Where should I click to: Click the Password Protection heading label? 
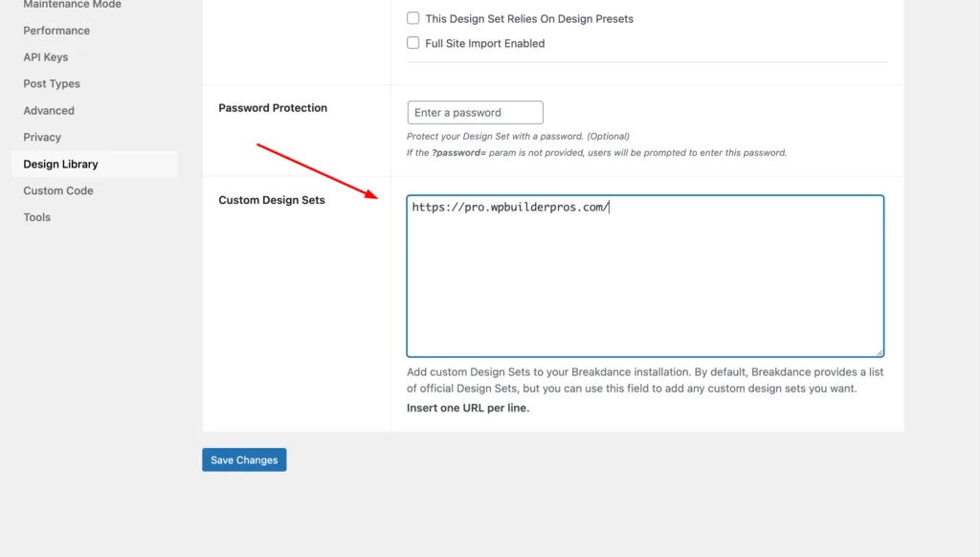pyautogui.click(x=273, y=107)
